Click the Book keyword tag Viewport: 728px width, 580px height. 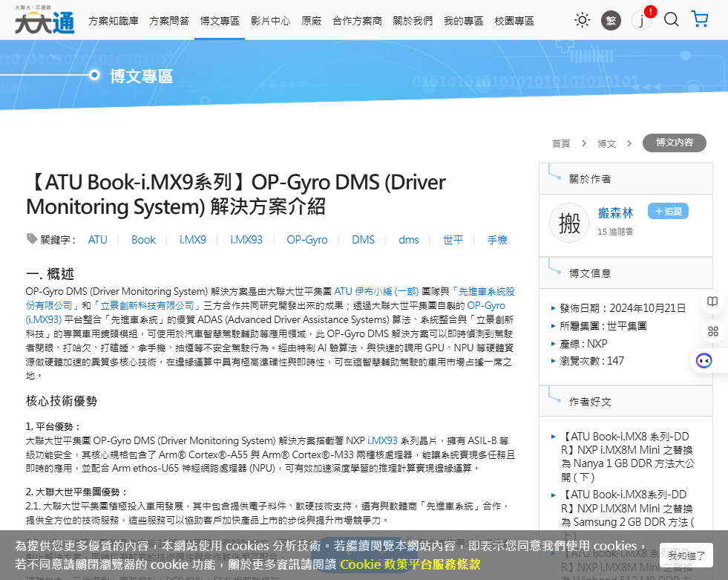(x=143, y=240)
